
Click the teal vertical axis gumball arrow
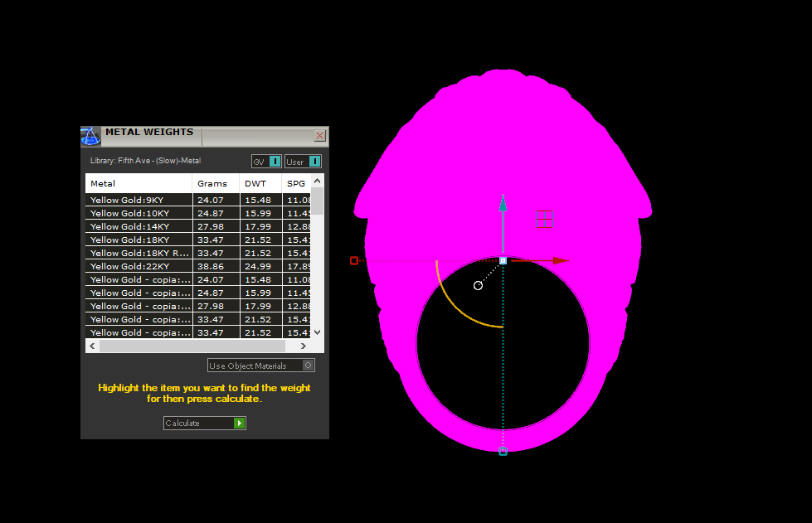pos(502,204)
